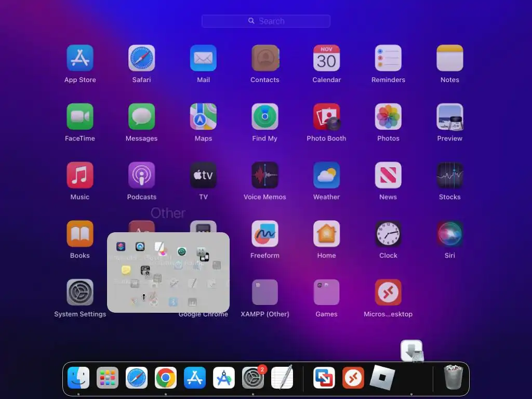Launch Voice Memos
This screenshot has width=532, height=399.
click(265, 175)
